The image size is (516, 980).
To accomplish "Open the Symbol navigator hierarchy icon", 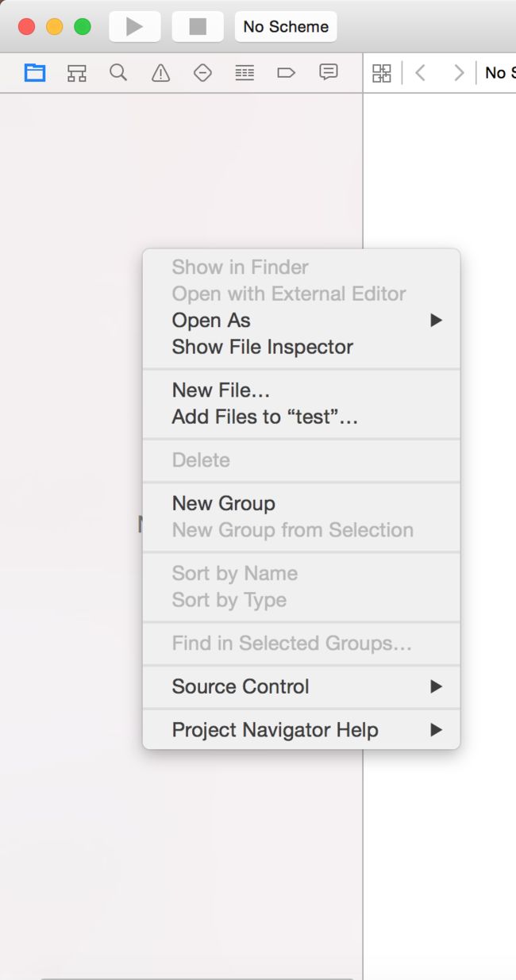I will click(x=77, y=73).
